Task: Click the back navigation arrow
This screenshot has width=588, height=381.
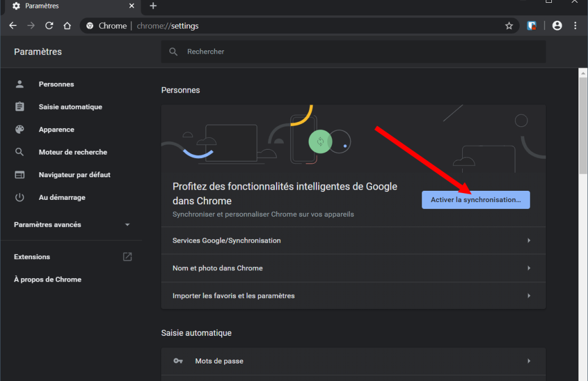Action: [x=13, y=26]
